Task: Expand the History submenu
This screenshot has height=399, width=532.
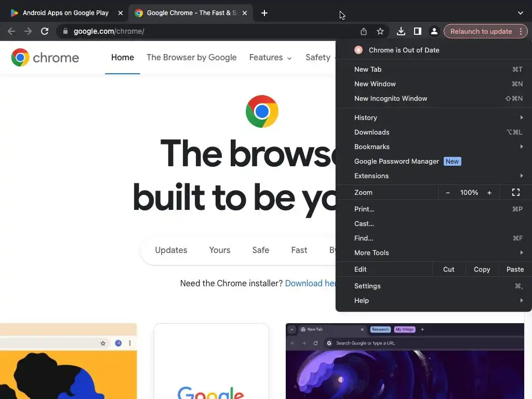Action: pyautogui.click(x=434, y=118)
